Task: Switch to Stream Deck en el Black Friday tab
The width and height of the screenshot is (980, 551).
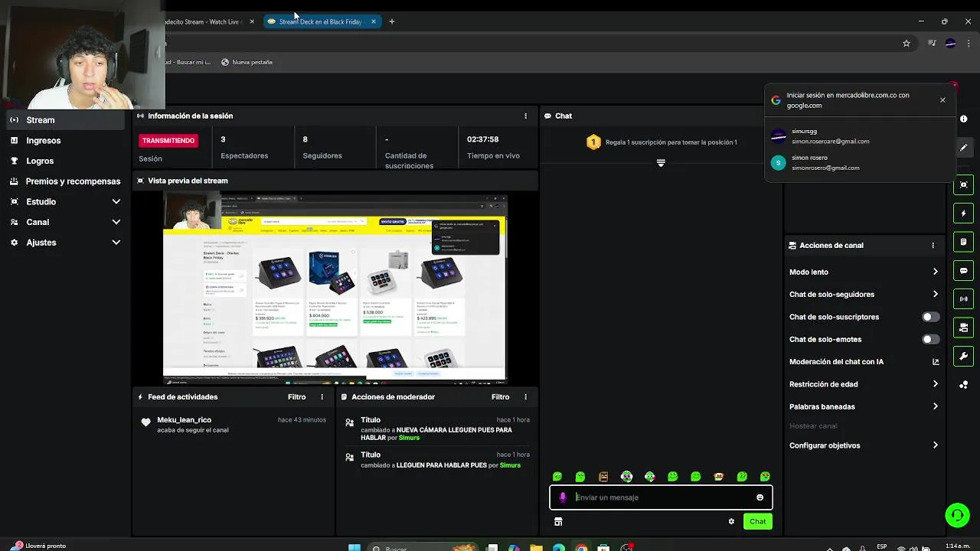Action: click(x=319, y=21)
